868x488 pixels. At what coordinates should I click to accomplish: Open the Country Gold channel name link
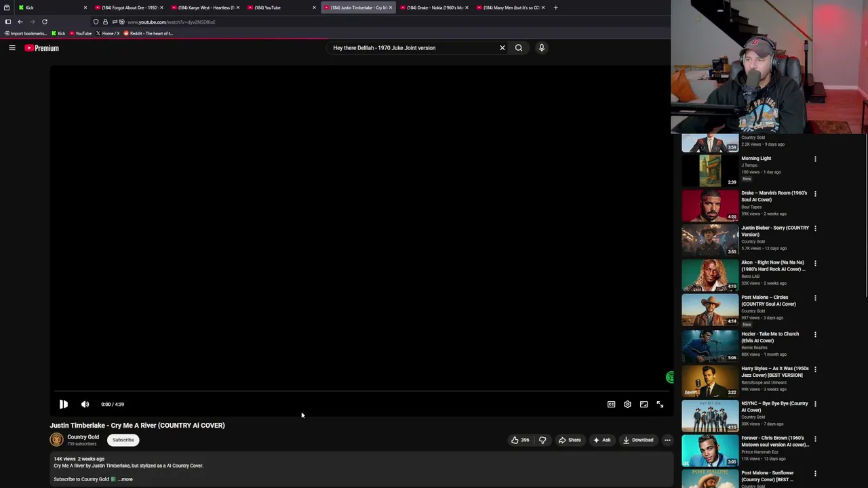[x=83, y=437]
